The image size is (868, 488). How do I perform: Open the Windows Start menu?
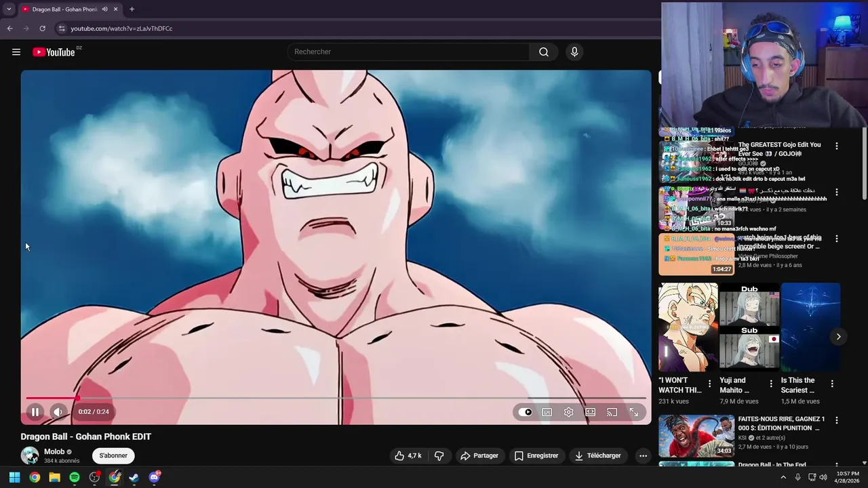tap(14, 477)
